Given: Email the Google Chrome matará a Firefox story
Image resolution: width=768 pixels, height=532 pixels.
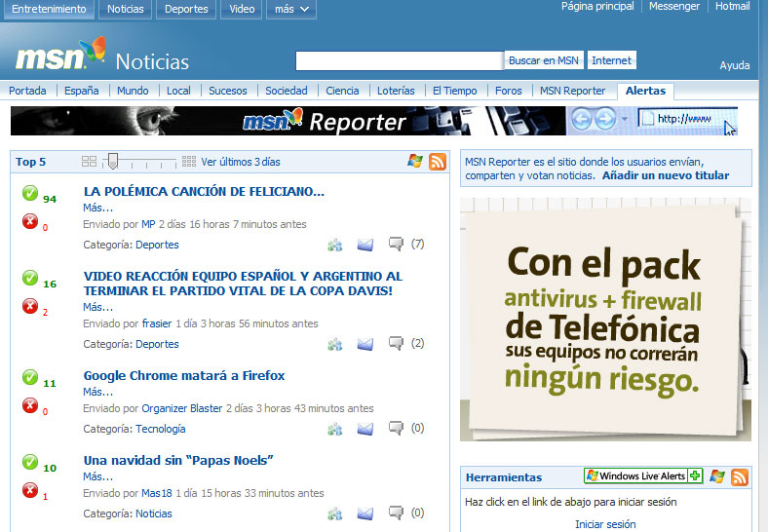Looking at the screenshot, I should tap(365, 429).
